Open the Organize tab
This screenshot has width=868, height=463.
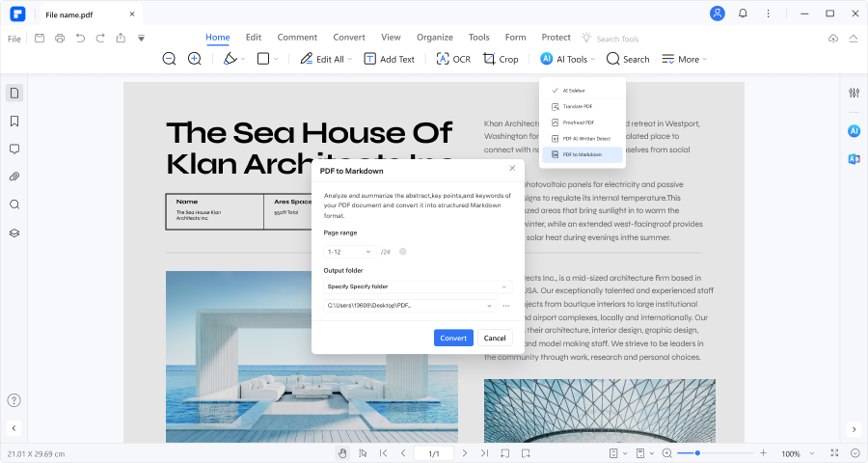click(435, 37)
